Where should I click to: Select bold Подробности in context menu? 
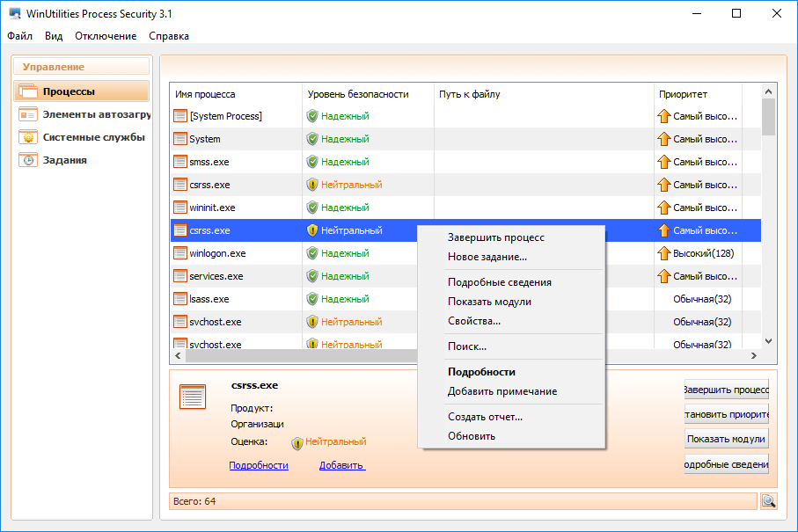511,372
